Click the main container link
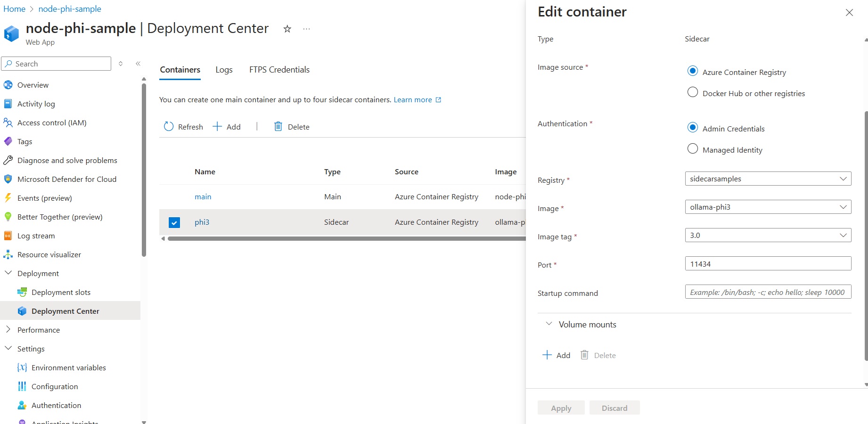The width and height of the screenshot is (868, 424). pos(203,197)
